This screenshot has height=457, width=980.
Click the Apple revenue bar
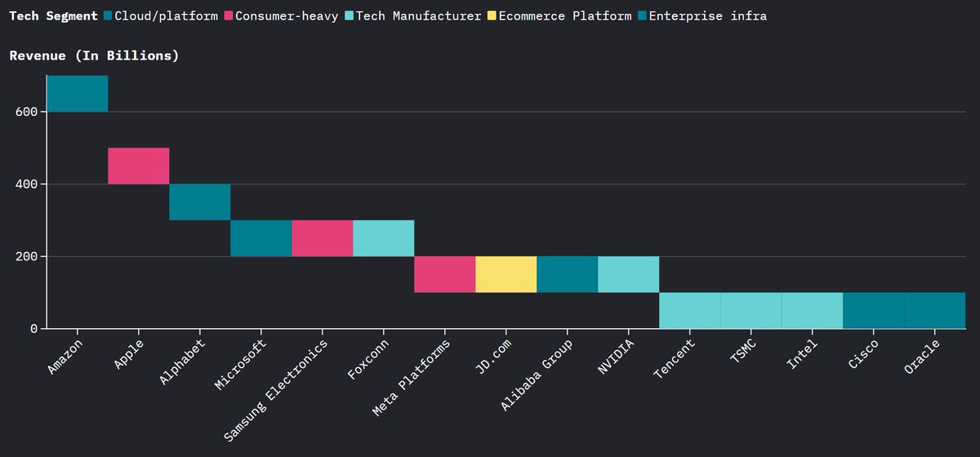pyautogui.click(x=139, y=166)
